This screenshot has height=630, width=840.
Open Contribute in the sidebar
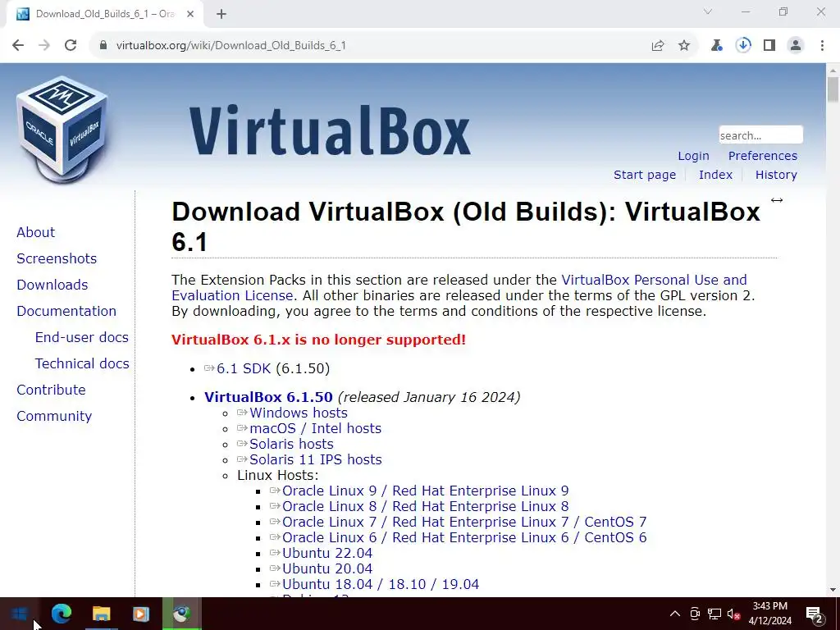pyautogui.click(x=51, y=390)
